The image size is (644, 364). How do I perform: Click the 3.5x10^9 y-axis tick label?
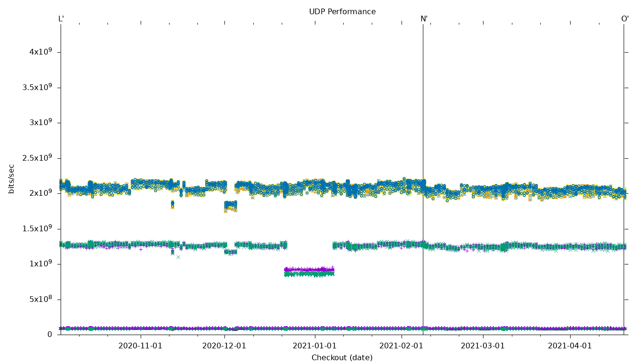coord(37,87)
